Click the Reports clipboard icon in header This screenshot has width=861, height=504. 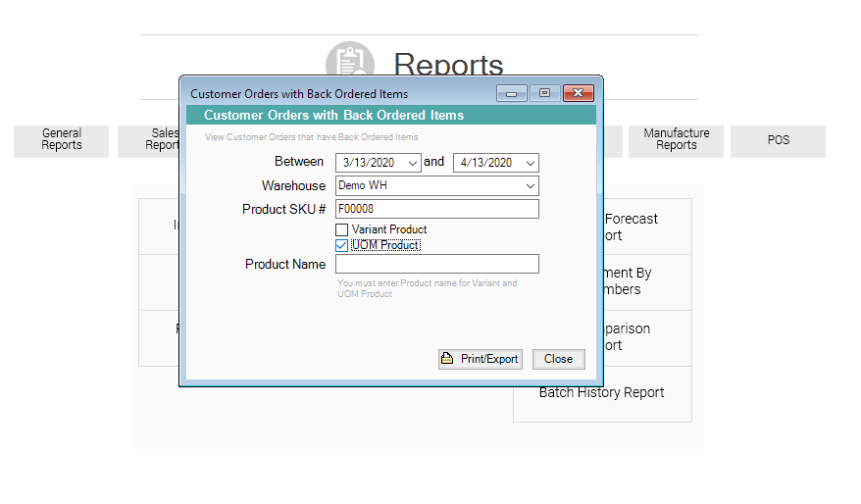coord(349,59)
